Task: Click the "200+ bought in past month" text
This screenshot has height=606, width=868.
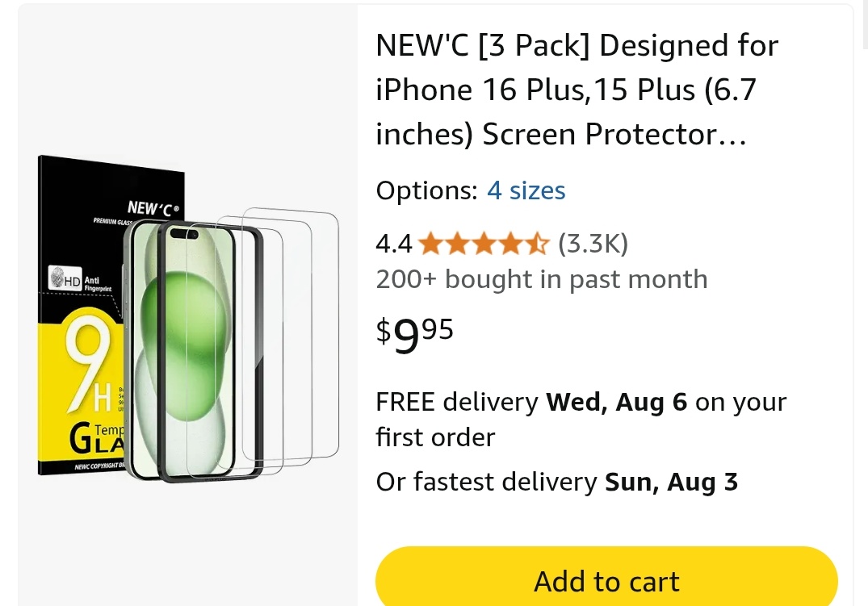Action: tap(542, 279)
